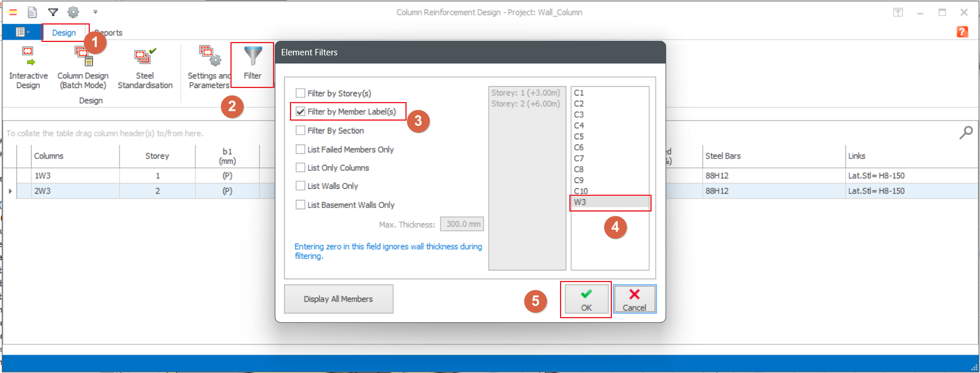This screenshot has height=373, width=980.
Task: Open Settings and Parameters
Action: (209, 68)
